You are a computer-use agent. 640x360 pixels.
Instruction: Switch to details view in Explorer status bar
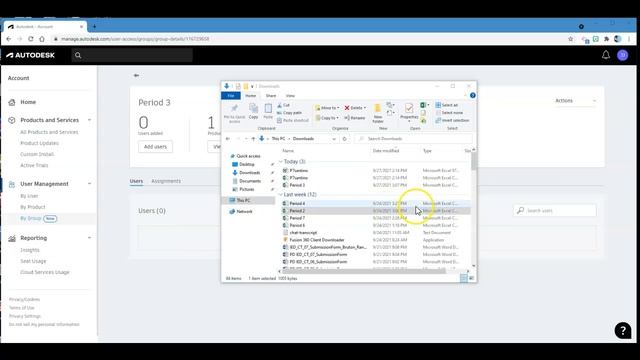(x=464, y=278)
